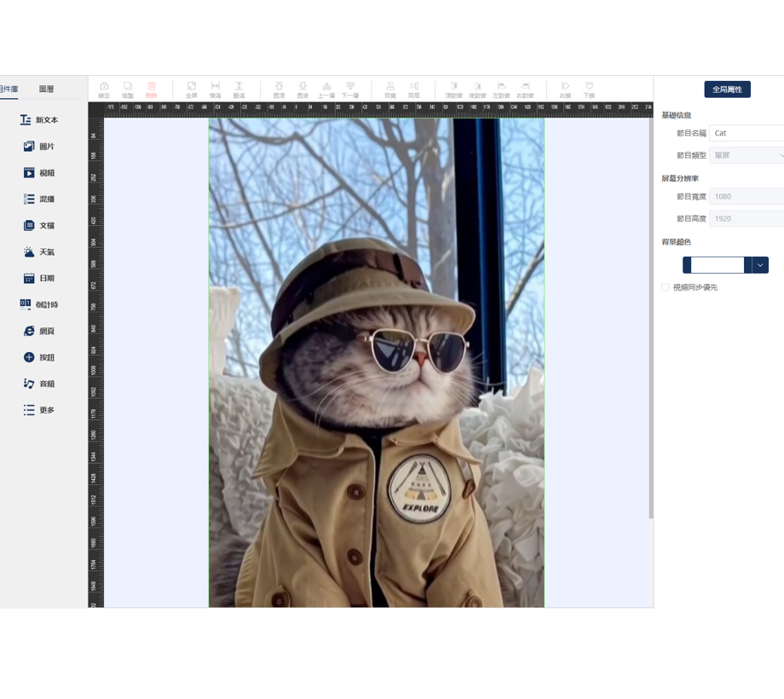
Task: Add the 日期 date component
Action: (x=39, y=278)
